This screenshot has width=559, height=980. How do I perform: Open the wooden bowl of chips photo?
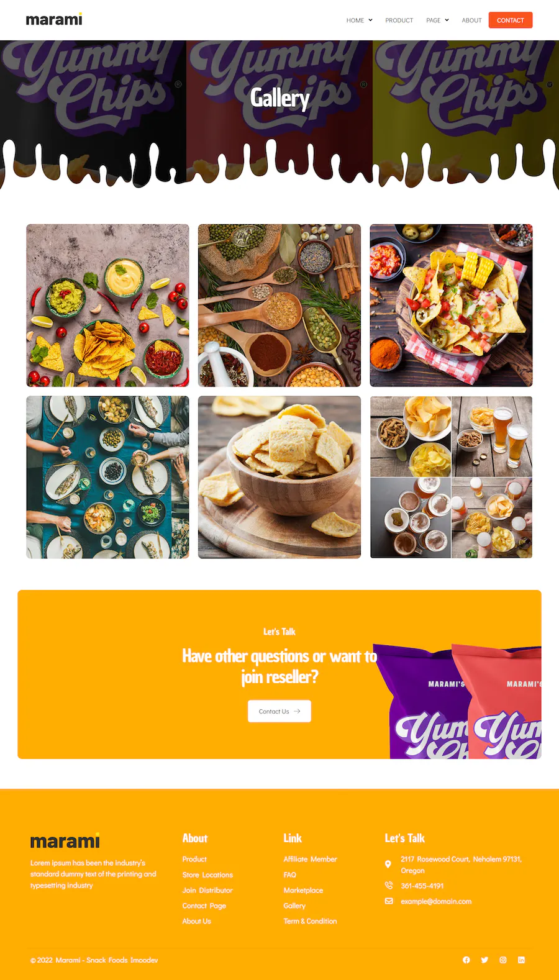(x=279, y=478)
